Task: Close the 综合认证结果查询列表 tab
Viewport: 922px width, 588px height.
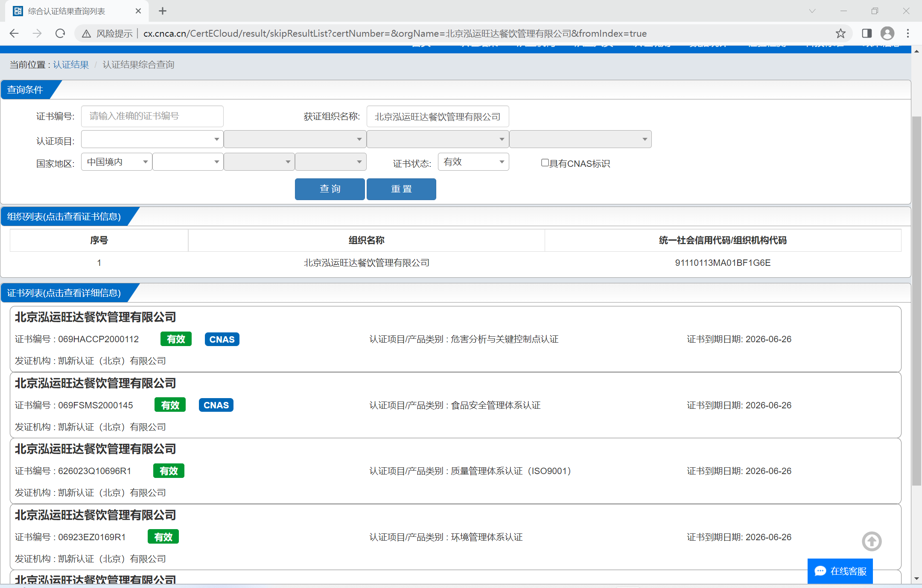Action: [x=138, y=11]
